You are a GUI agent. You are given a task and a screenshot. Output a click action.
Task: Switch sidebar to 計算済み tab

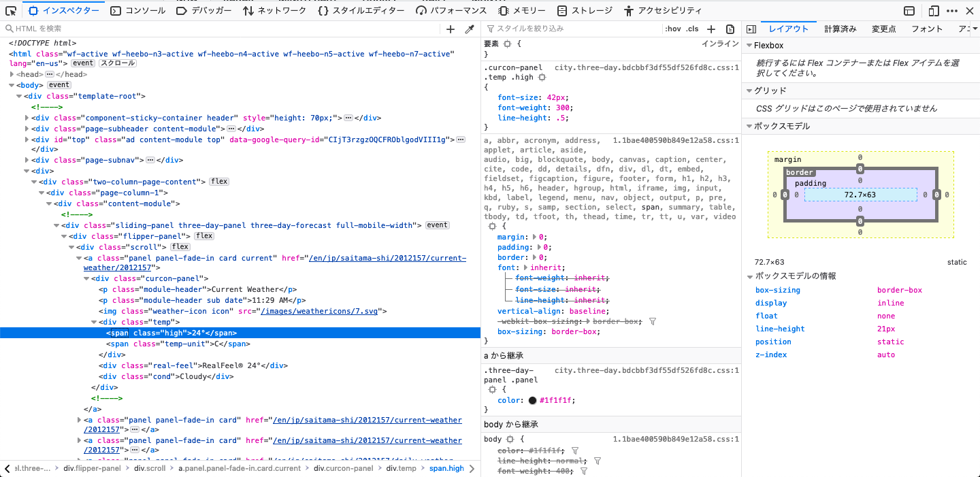tap(840, 29)
